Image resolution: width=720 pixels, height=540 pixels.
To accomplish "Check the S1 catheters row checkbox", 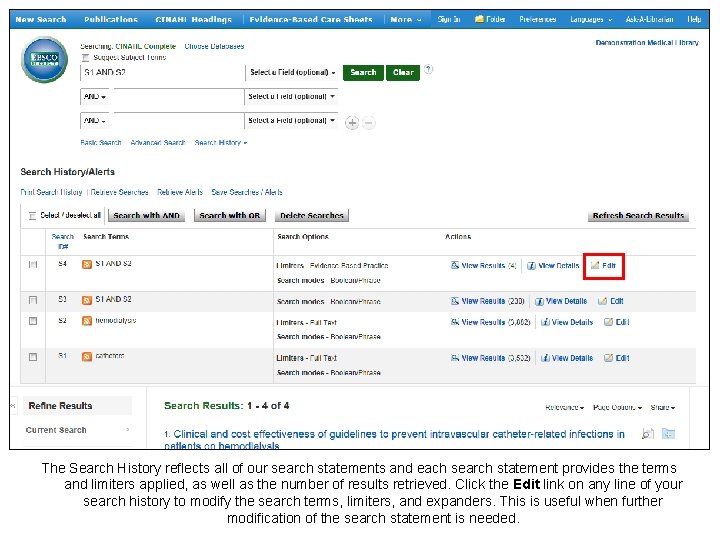I will click(x=33, y=357).
